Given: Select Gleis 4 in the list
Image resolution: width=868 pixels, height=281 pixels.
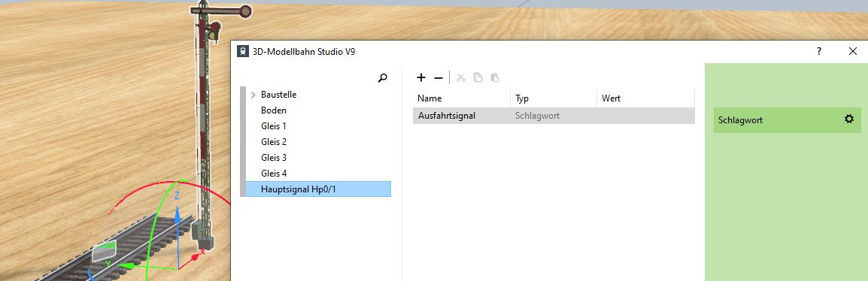Looking at the screenshot, I should coord(274,173).
